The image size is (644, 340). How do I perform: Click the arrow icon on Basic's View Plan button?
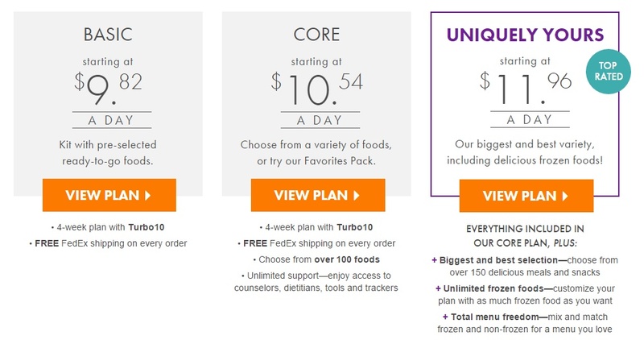(147, 195)
